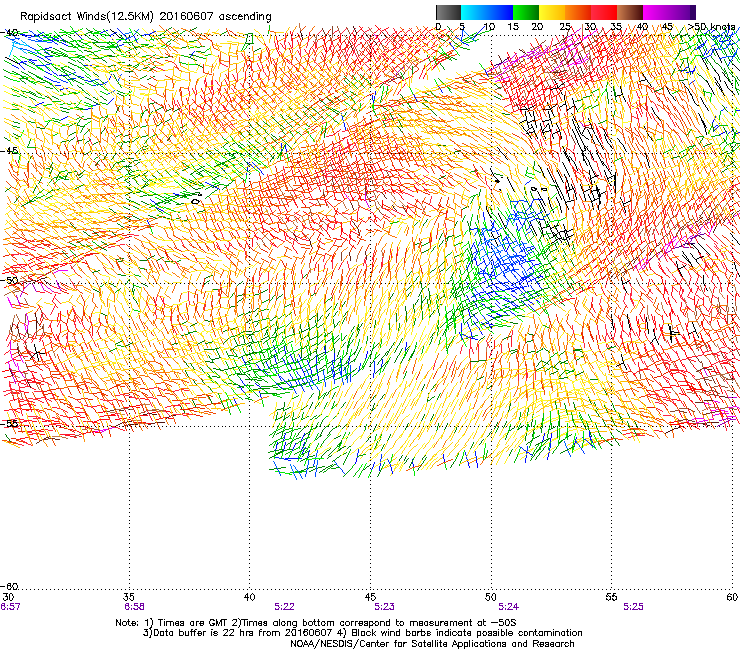The image size is (740, 650).
Task: Click the '5:24' pass time label
Action: [x=509, y=607]
